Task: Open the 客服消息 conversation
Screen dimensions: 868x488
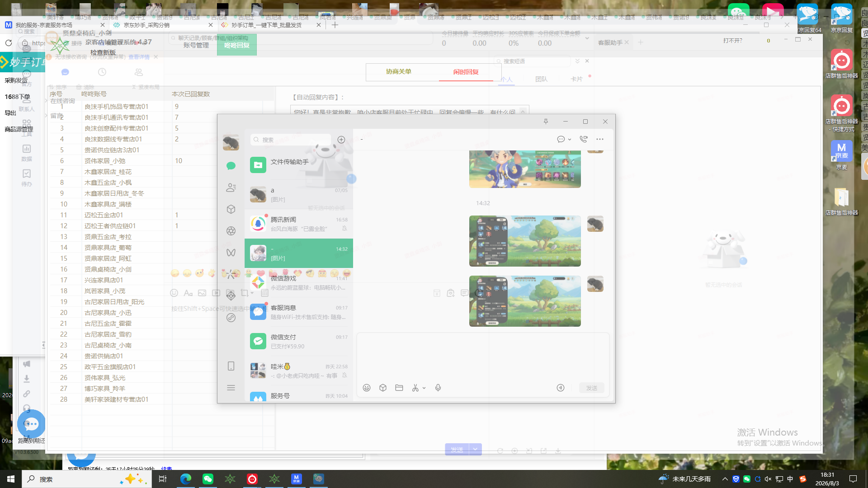Action: click(x=299, y=312)
